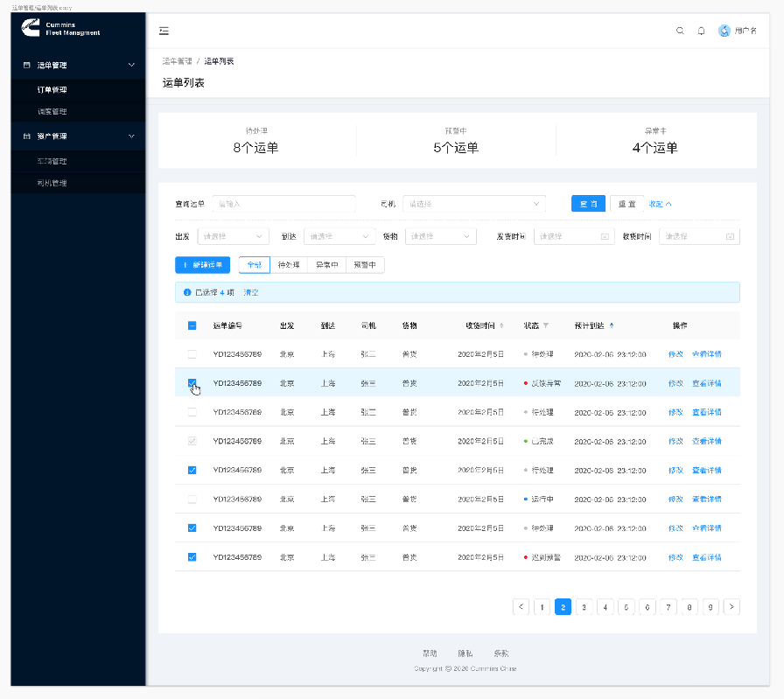Click the 状态 column filter icon
This screenshot has height=699, width=784.
(546, 325)
